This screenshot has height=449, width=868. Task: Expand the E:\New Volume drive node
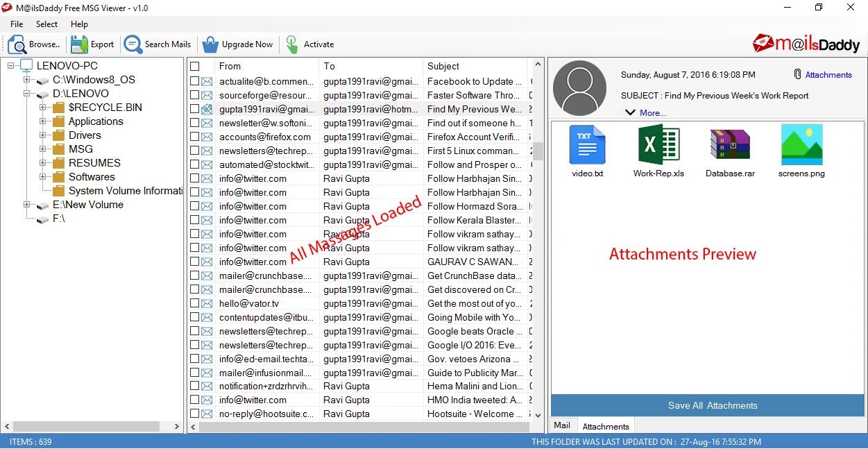tap(27, 205)
